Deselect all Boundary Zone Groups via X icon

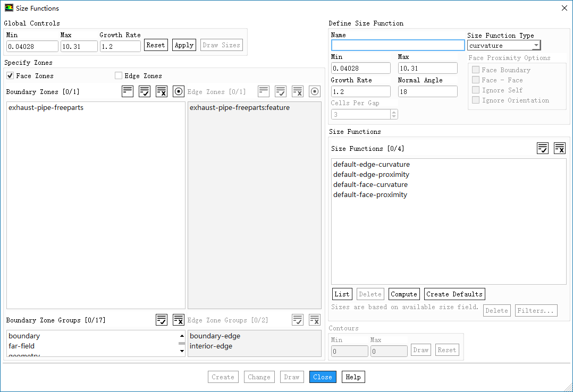(179, 320)
